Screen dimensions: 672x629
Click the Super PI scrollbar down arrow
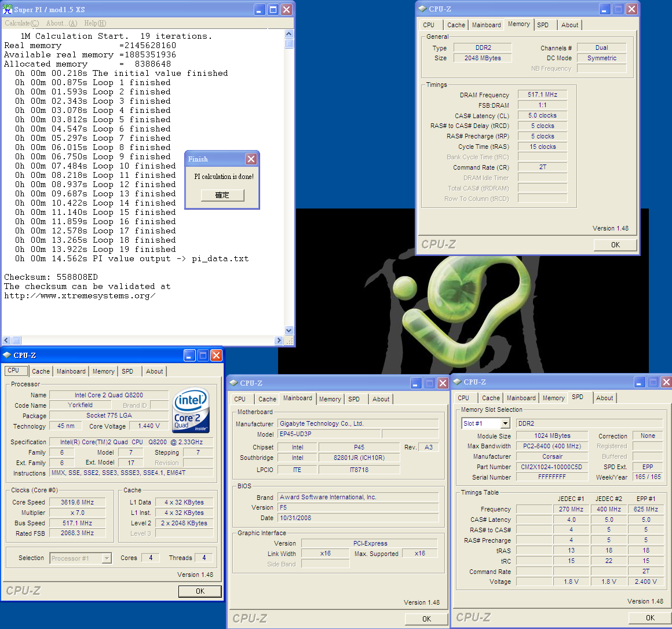pyautogui.click(x=289, y=331)
